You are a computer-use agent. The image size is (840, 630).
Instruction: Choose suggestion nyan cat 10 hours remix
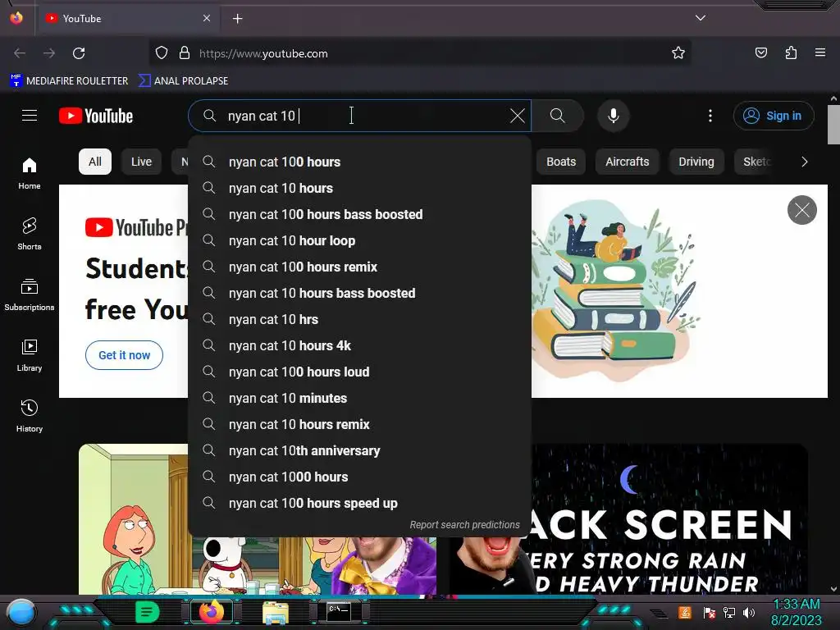[359, 424]
